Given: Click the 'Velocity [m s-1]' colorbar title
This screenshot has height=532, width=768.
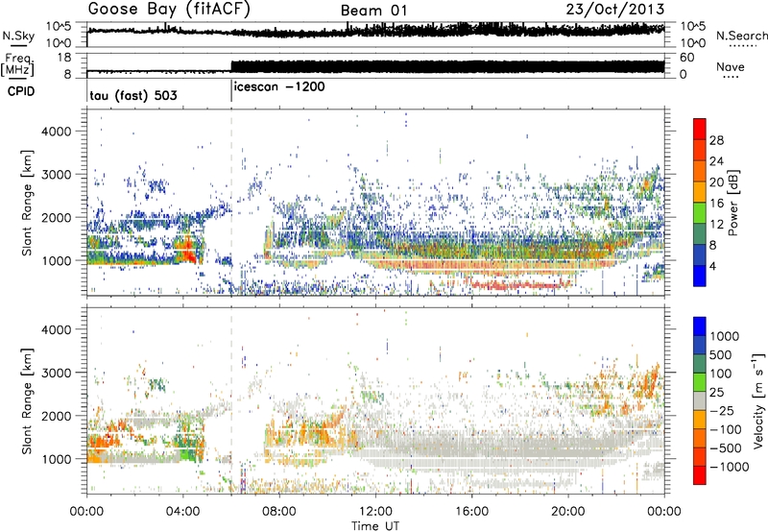Looking at the screenshot, I should tap(758, 399).
